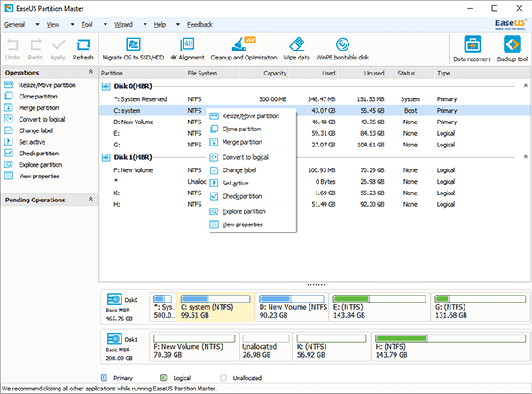Open the Feedback link
The image size is (532, 394).
click(x=199, y=25)
